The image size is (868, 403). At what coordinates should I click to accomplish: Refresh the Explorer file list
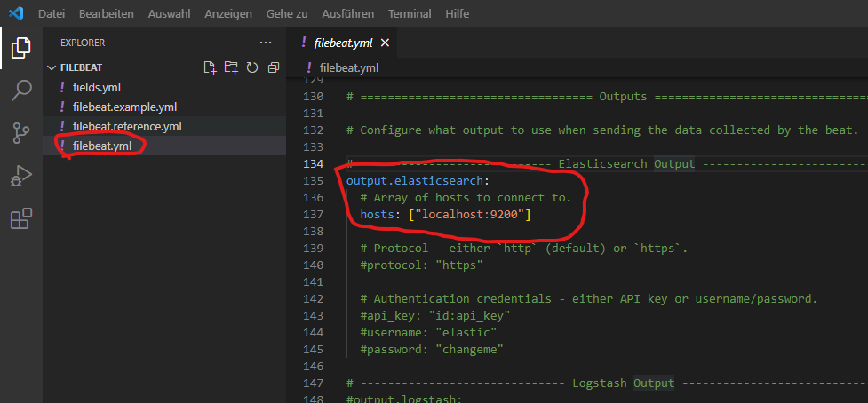(252, 67)
